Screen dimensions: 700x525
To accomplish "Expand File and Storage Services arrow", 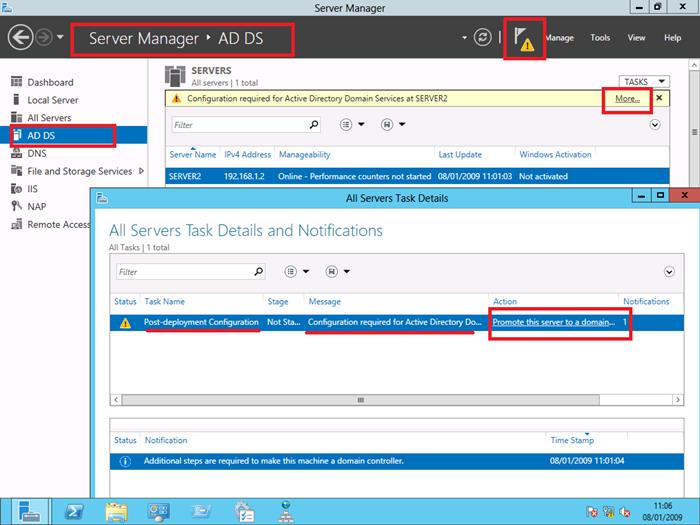I will click(142, 171).
